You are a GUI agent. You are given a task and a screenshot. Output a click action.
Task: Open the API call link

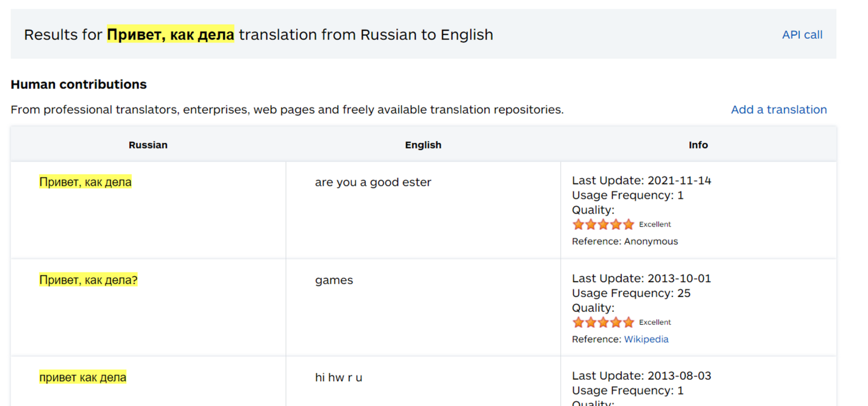[x=801, y=35]
